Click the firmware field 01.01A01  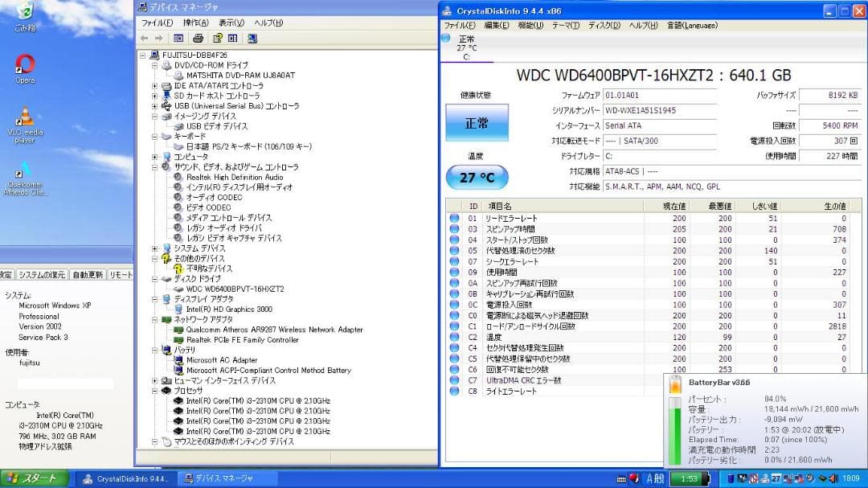click(660, 96)
